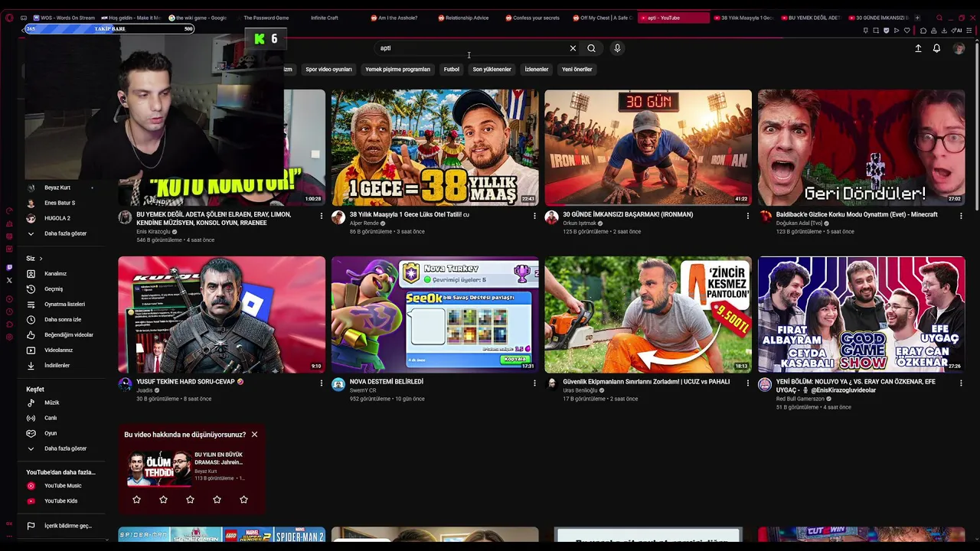Open the Zincir Kesmez Pantolon thumbnail

(648, 315)
